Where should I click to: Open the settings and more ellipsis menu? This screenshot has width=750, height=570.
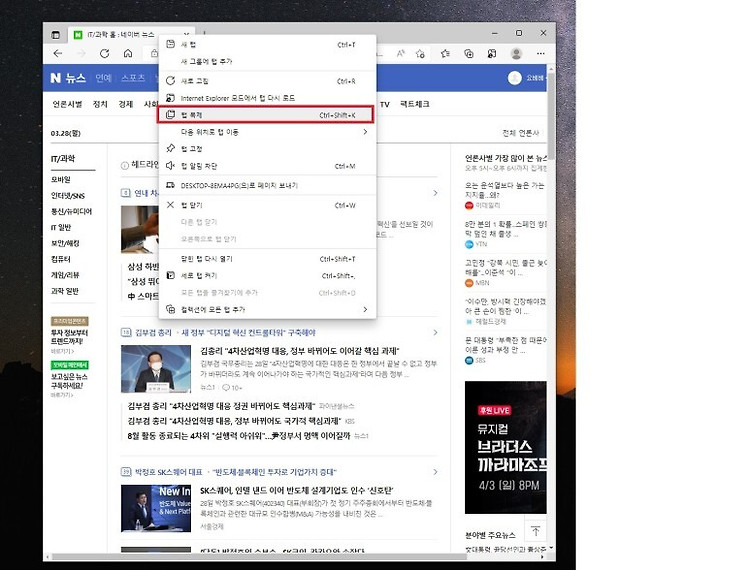pos(540,54)
